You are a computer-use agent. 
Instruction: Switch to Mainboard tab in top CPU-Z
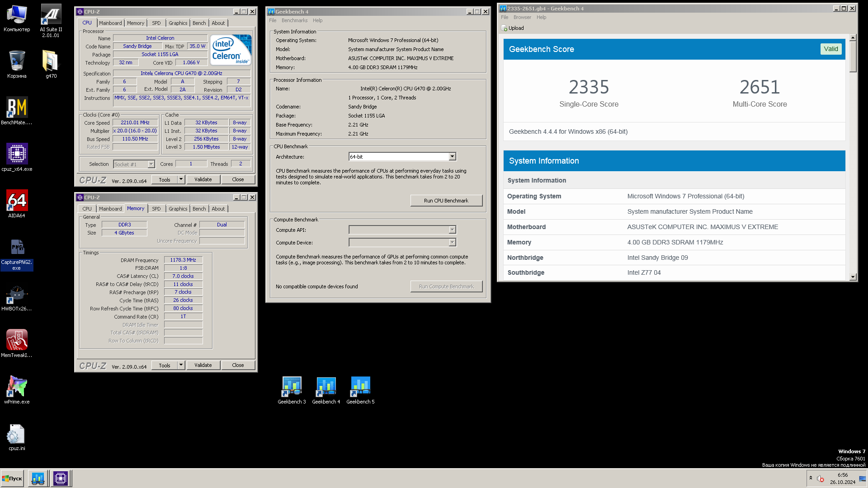click(x=110, y=23)
